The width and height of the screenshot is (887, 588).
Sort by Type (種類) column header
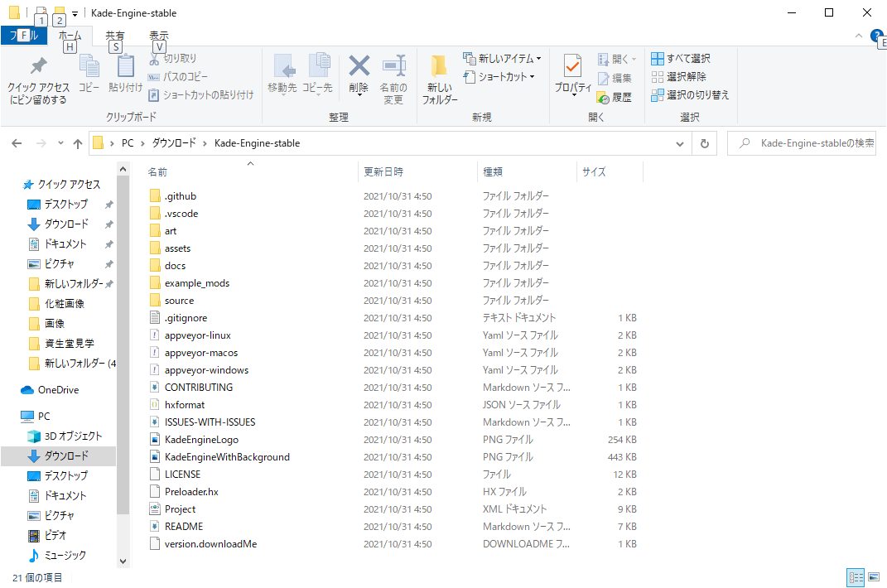(x=493, y=172)
